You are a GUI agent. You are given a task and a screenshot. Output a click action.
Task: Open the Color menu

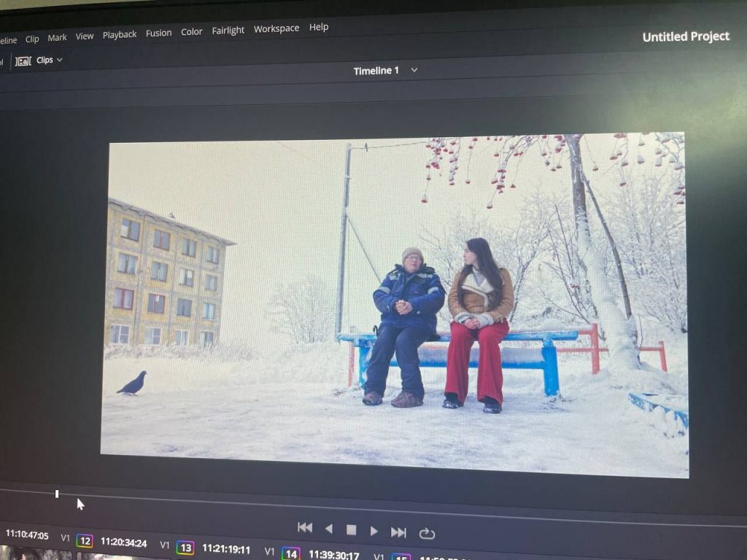(x=192, y=31)
